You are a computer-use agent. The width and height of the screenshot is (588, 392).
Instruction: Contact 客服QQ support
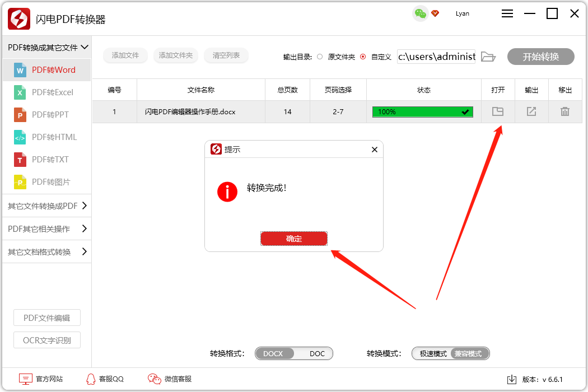105,379
